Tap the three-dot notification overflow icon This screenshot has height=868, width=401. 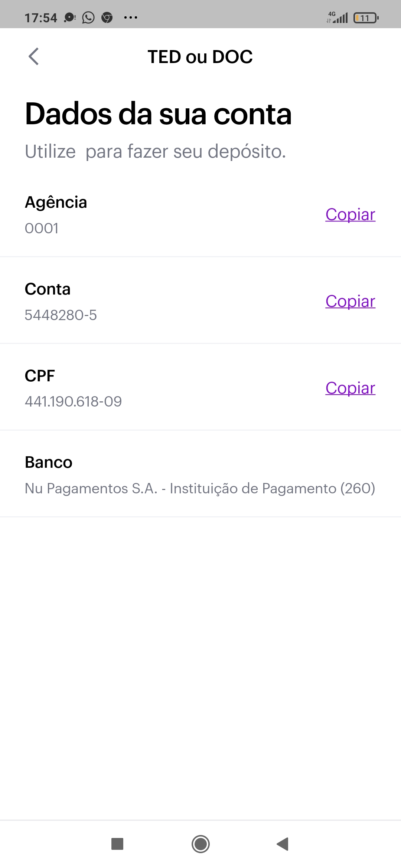click(x=131, y=17)
